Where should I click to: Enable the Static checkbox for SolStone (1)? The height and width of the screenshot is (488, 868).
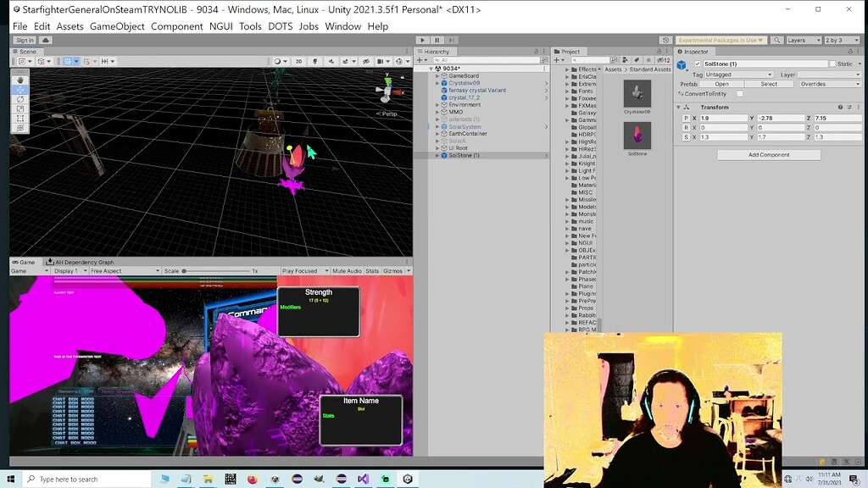point(832,64)
